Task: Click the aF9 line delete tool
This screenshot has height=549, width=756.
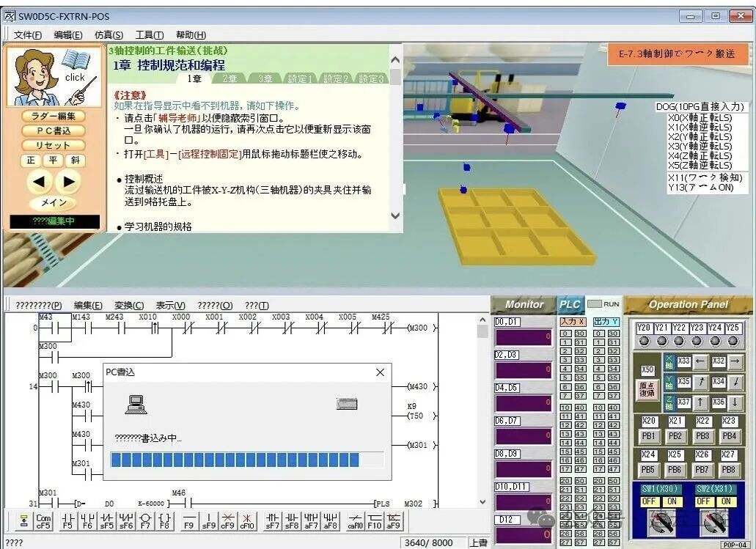Action: click(394, 521)
